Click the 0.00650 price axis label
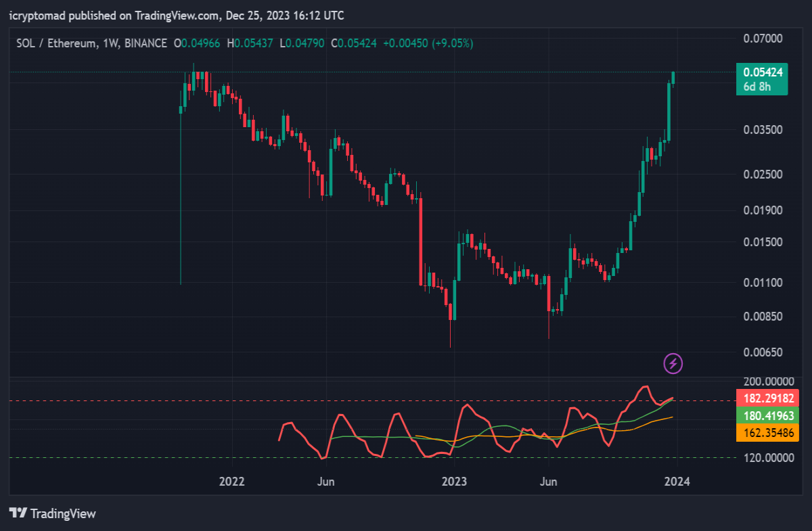This screenshot has height=531, width=812. pyautogui.click(x=763, y=352)
